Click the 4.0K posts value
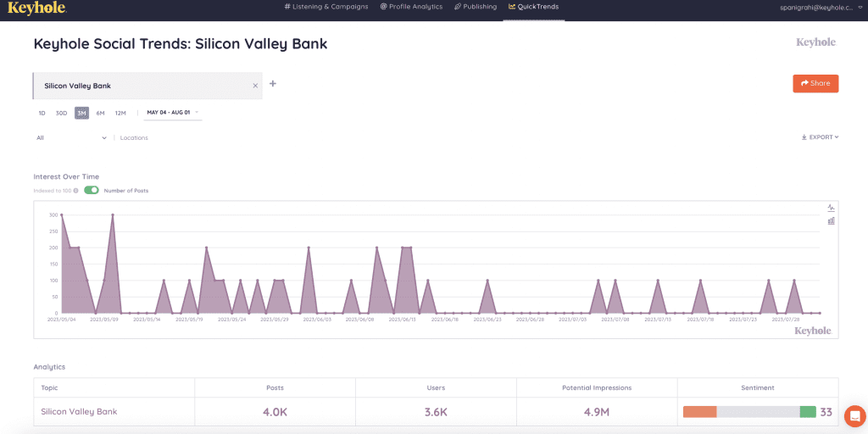This screenshot has height=434, width=868. [x=275, y=412]
